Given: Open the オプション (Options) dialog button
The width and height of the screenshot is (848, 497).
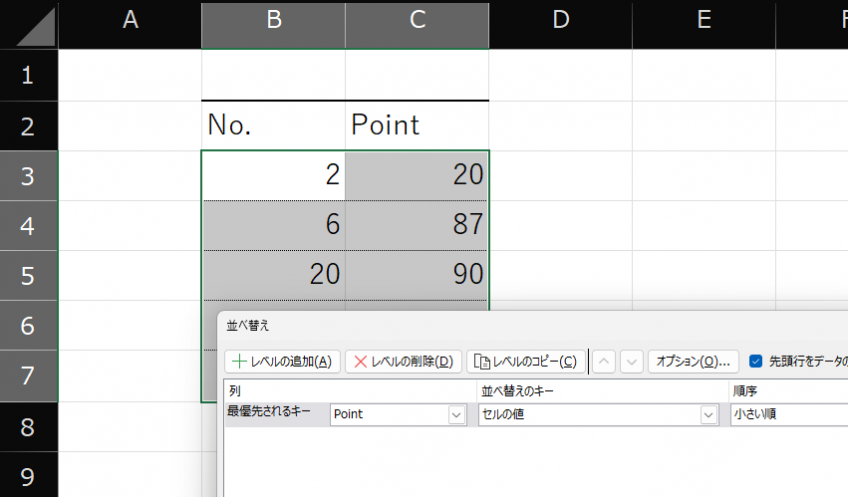Looking at the screenshot, I should (693, 361).
